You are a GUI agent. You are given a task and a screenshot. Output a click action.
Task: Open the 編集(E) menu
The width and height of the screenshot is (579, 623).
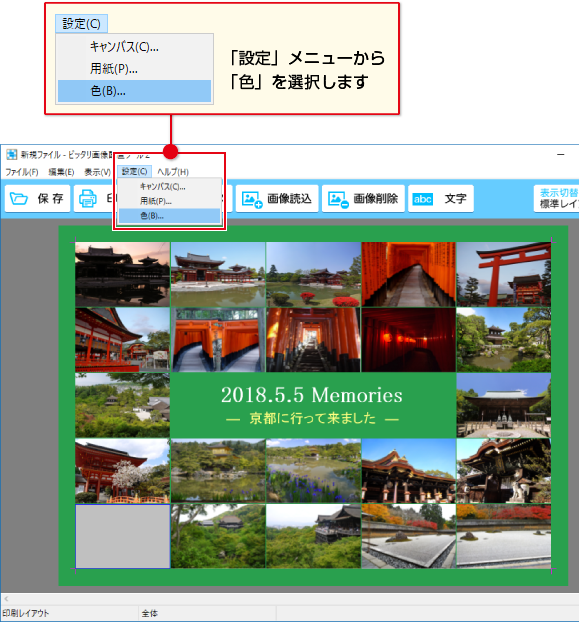tap(61, 172)
